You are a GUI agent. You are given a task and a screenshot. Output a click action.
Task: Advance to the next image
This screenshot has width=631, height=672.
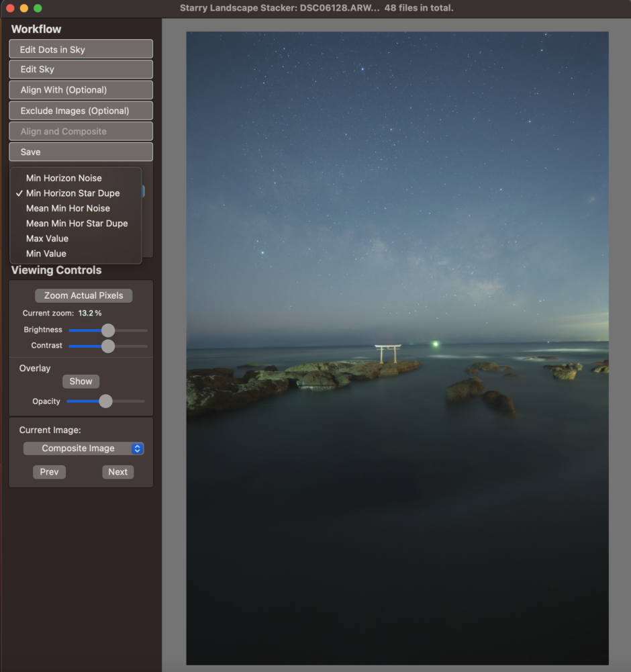117,471
